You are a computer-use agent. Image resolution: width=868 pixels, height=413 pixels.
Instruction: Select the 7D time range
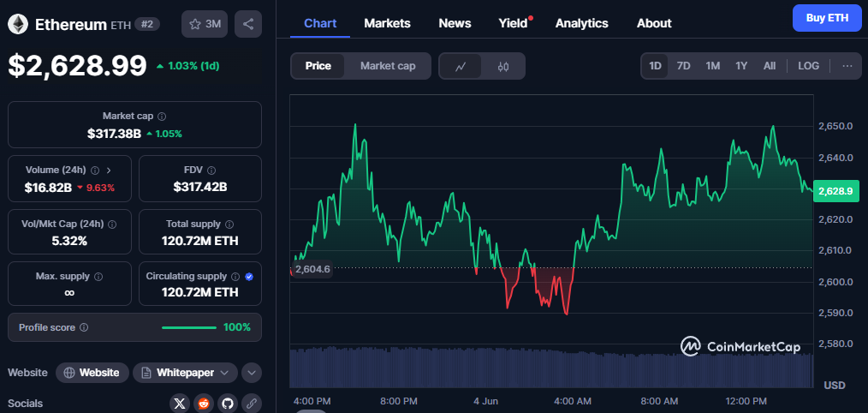pyautogui.click(x=684, y=66)
